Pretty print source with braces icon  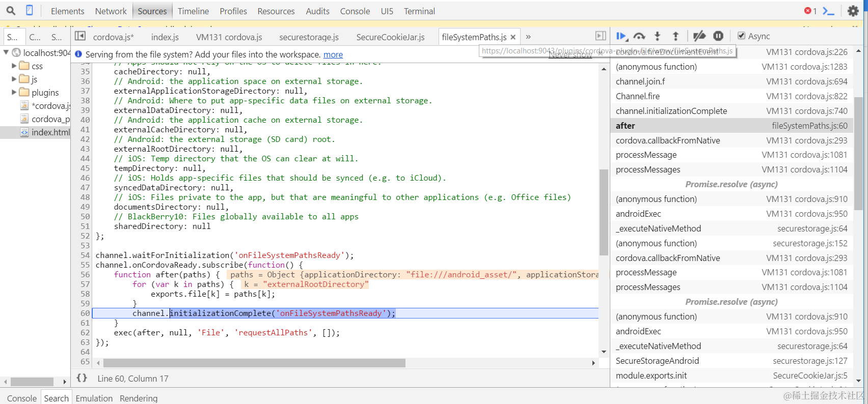pyautogui.click(x=82, y=378)
